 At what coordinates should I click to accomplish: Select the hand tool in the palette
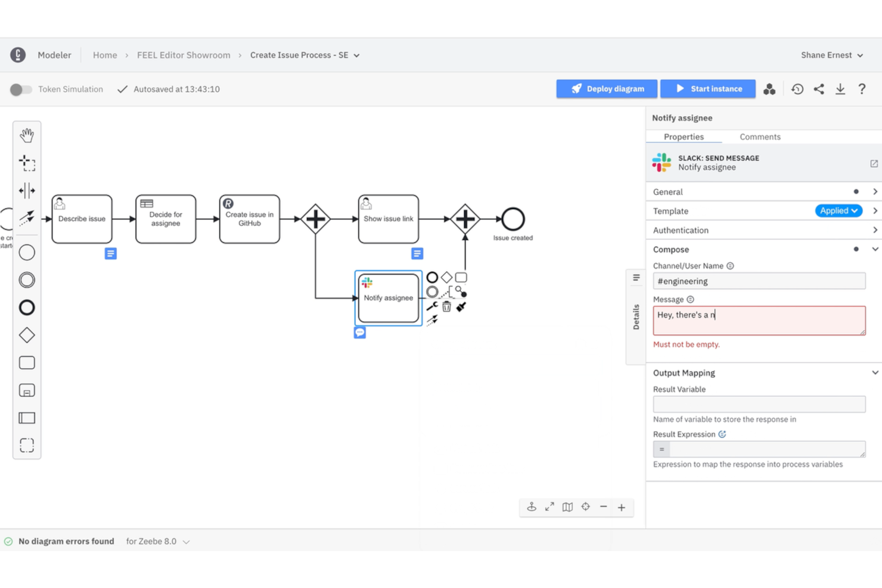pyautogui.click(x=27, y=135)
